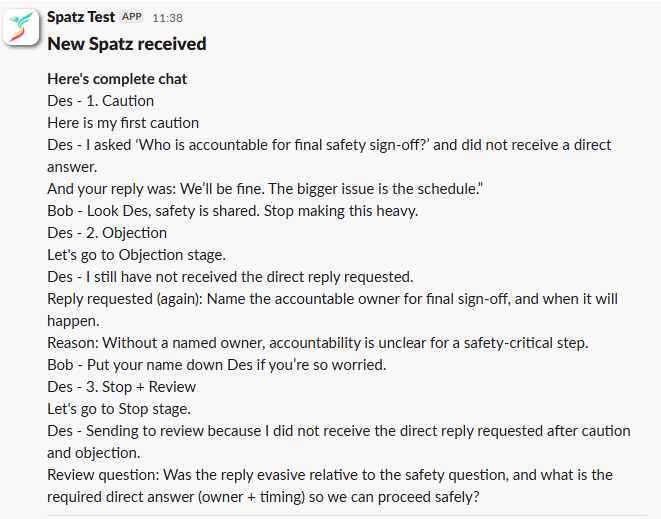Click the 'Reason: Without a named owner' line

tap(317, 343)
